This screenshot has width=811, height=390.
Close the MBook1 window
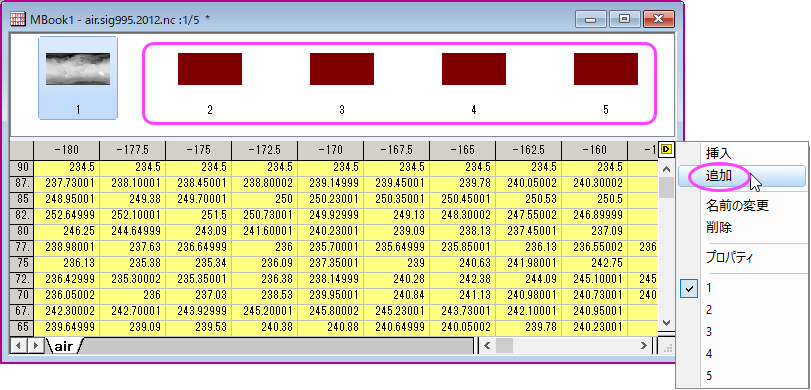pos(659,20)
